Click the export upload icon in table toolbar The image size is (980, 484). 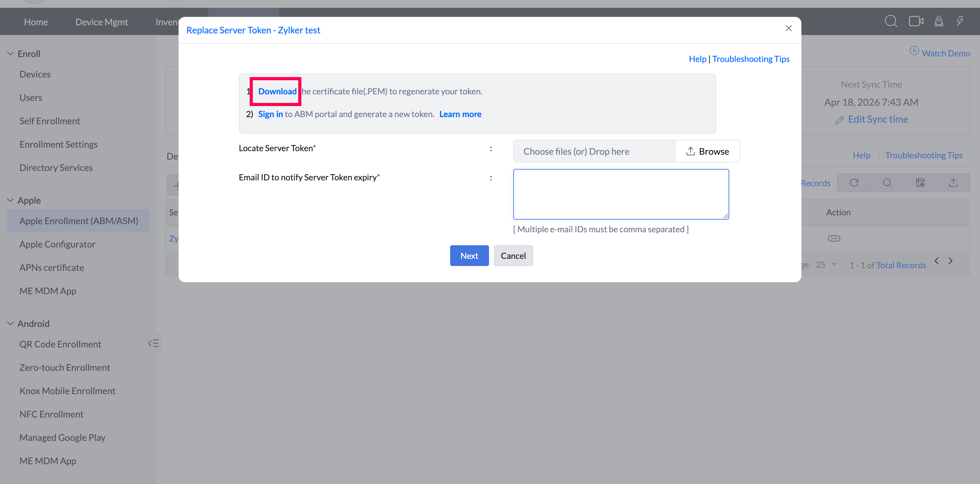pyautogui.click(x=953, y=183)
